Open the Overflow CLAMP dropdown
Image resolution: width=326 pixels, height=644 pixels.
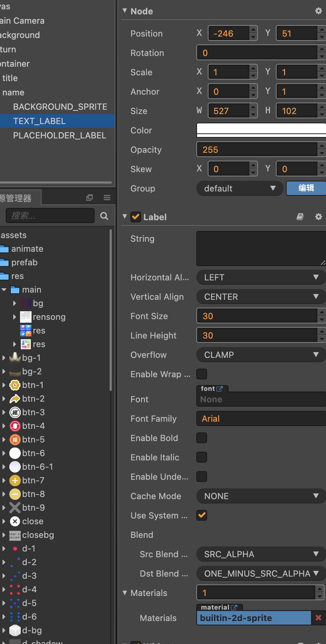pyautogui.click(x=261, y=355)
